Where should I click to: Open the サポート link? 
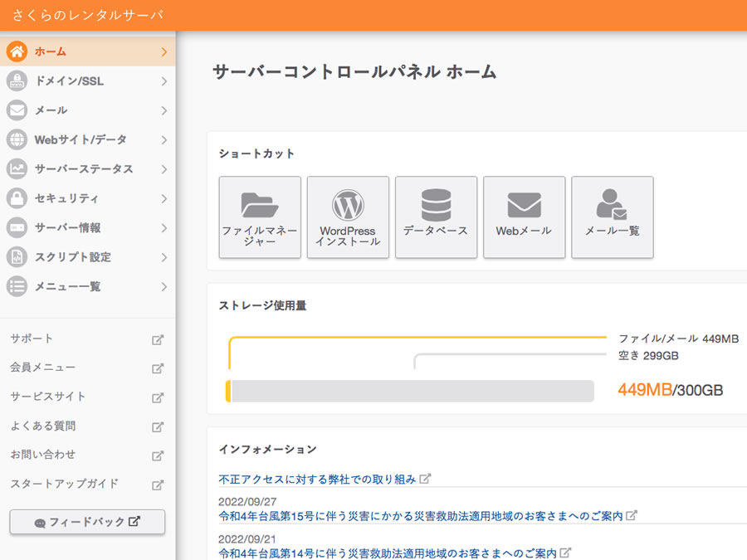tap(32, 338)
